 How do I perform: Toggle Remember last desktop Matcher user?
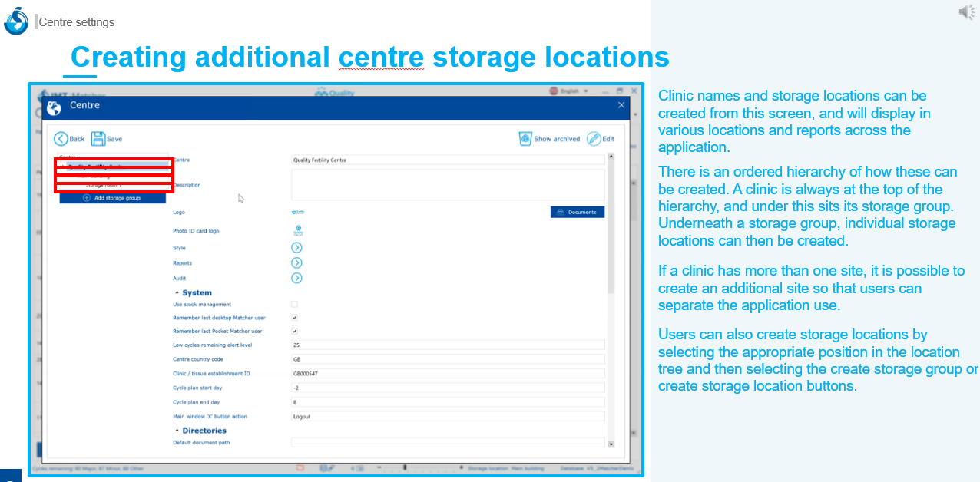point(294,318)
